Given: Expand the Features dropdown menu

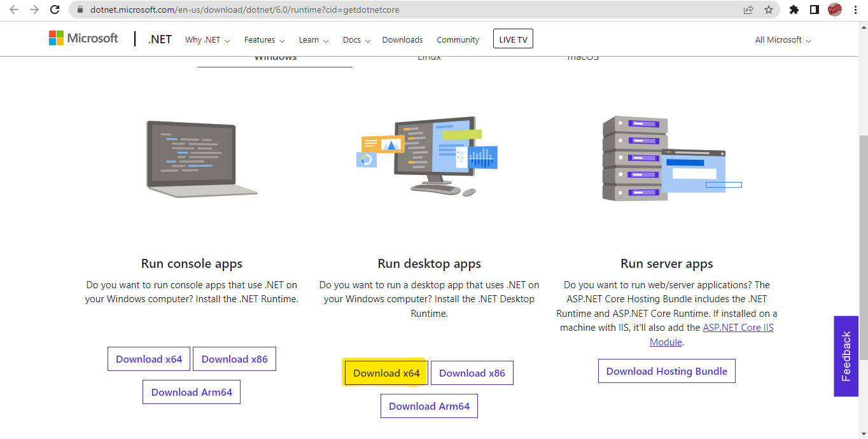Looking at the screenshot, I should click(x=265, y=40).
